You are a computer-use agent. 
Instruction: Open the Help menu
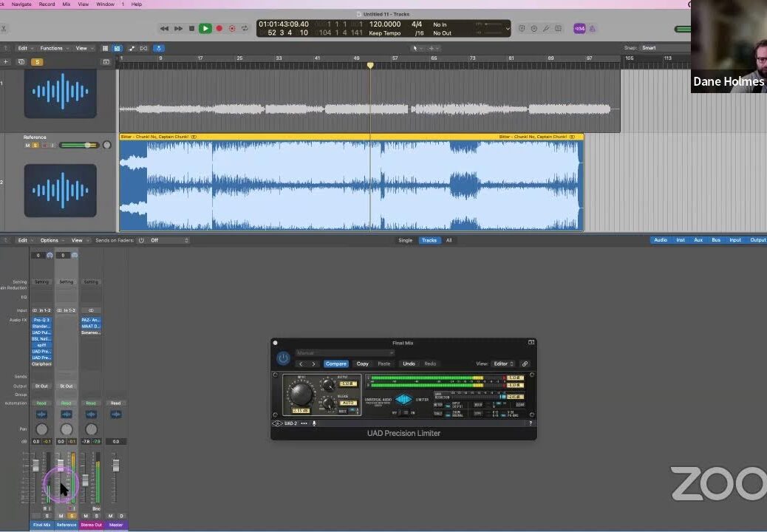pos(137,4)
